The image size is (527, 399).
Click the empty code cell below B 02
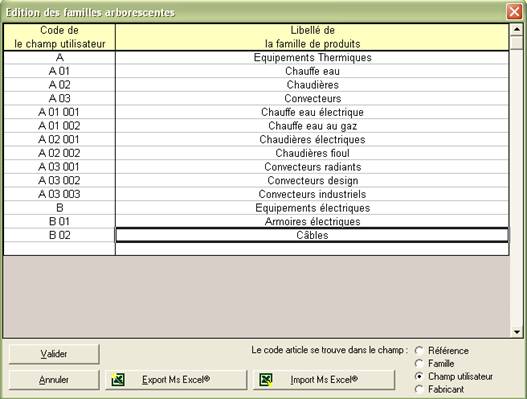tap(59, 249)
